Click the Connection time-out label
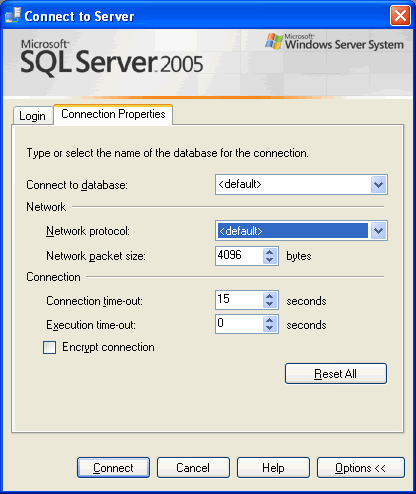 point(94,301)
